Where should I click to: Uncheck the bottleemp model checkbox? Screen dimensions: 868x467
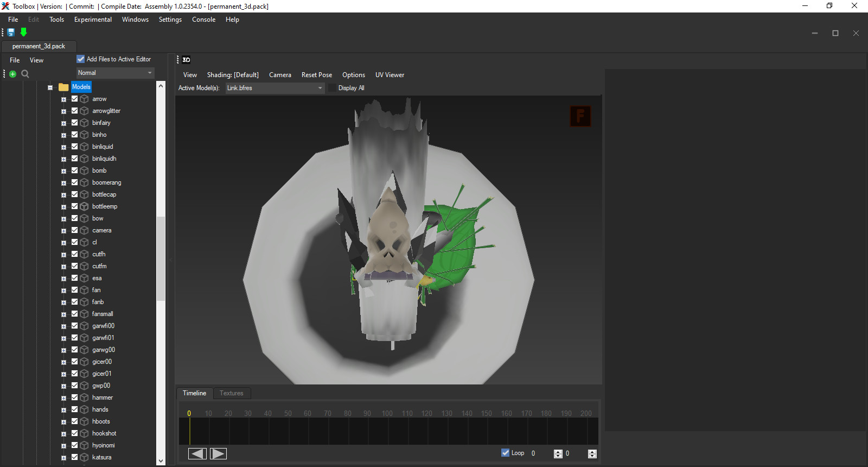click(75, 206)
